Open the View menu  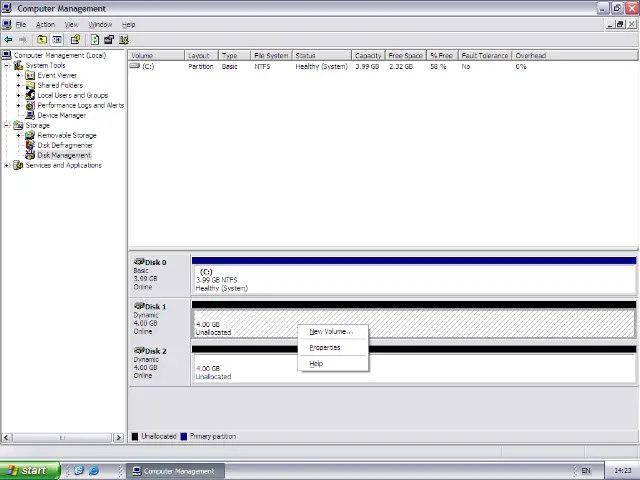coord(71,24)
